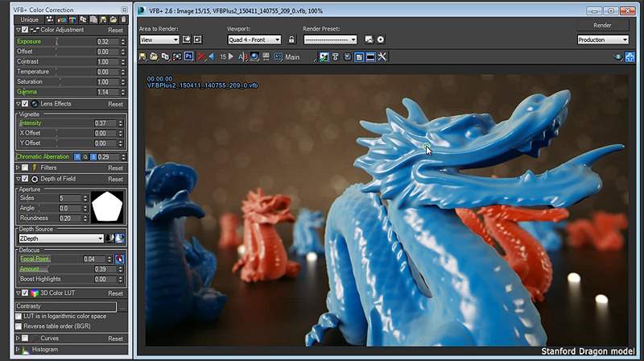The image size is (644, 361).
Task: Open the ZDepth depth source dropdown
Action: pyautogui.click(x=60, y=239)
